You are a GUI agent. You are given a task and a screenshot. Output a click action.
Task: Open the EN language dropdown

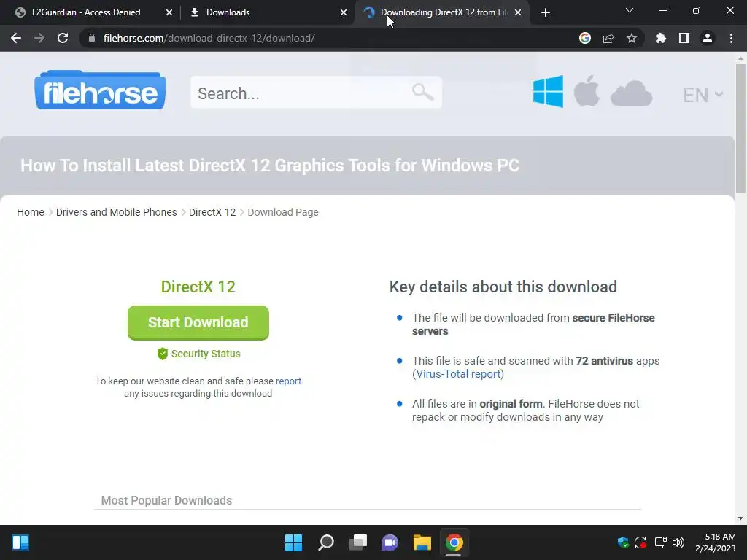coord(703,95)
